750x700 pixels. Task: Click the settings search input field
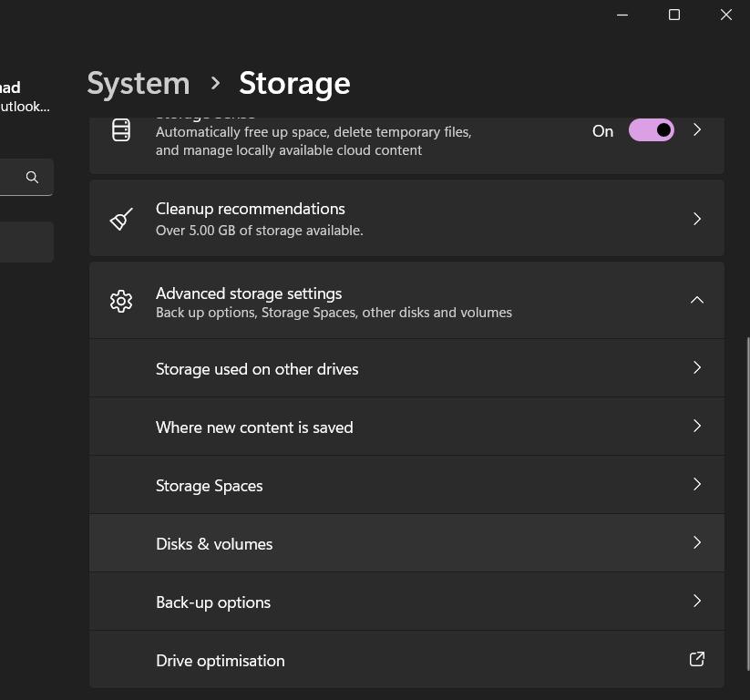(11, 178)
